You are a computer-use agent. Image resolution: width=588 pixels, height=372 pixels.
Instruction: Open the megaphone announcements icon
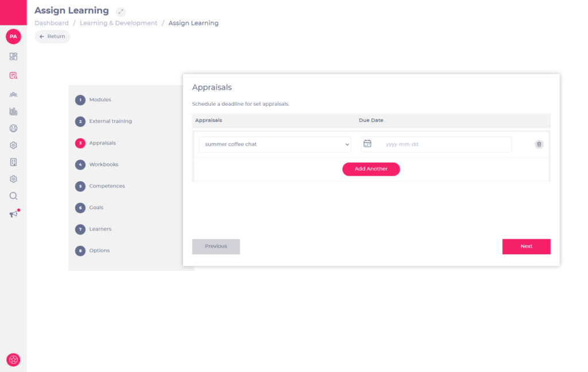[x=13, y=214]
